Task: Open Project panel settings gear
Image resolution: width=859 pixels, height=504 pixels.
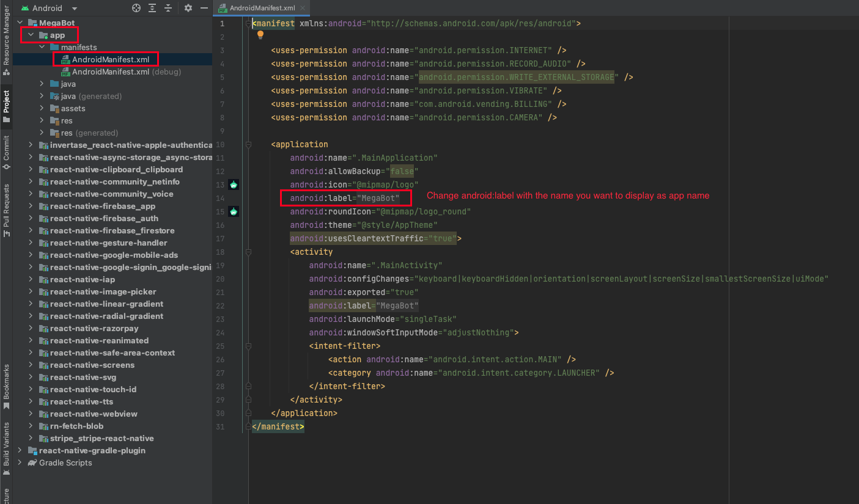Action: click(x=188, y=8)
